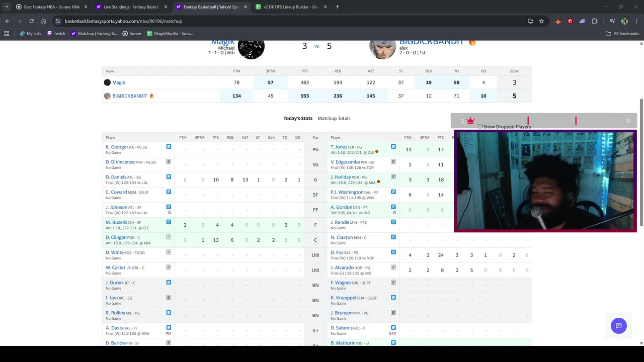Open player notes icon for J. Duren
This screenshot has width=644, height=362.
point(169,283)
